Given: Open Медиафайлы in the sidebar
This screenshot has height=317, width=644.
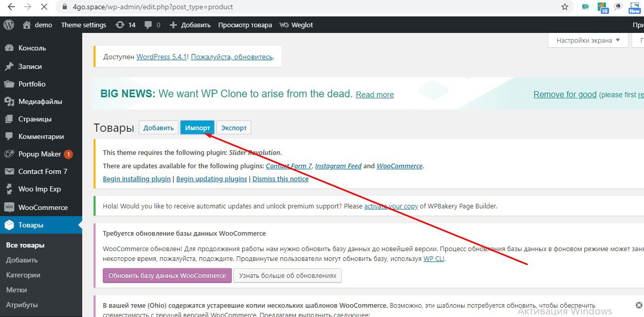Looking at the screenshot, I should [41, 101].
